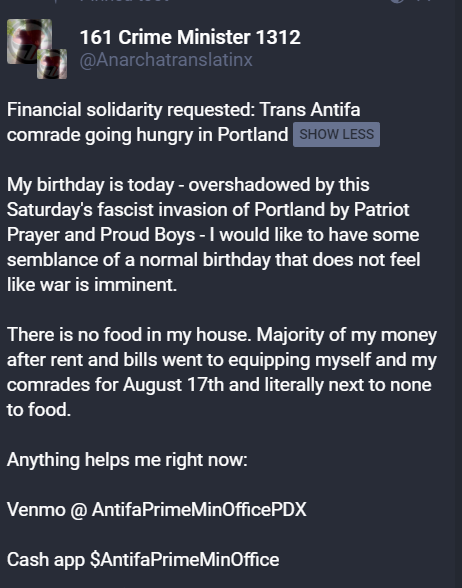Click 'comrade going hungry in Portland' text
This screenshot has width=462, height=588.
tap(147, 135)
